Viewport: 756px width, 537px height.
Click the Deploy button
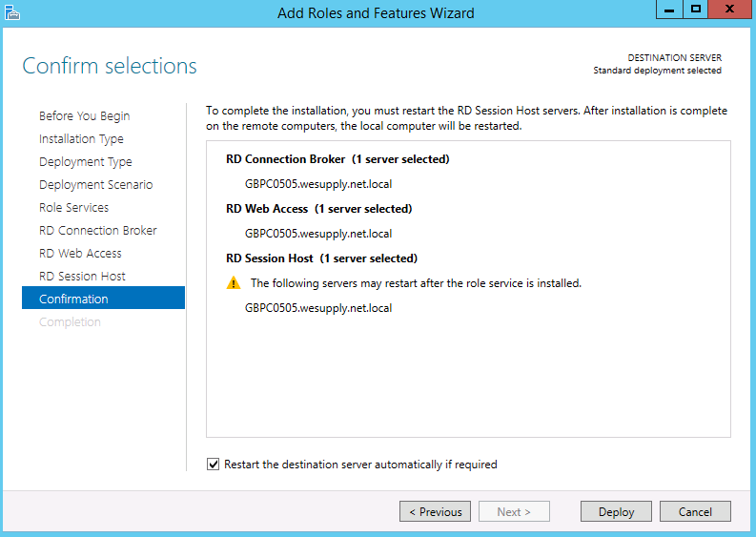[x=616, y=511]
